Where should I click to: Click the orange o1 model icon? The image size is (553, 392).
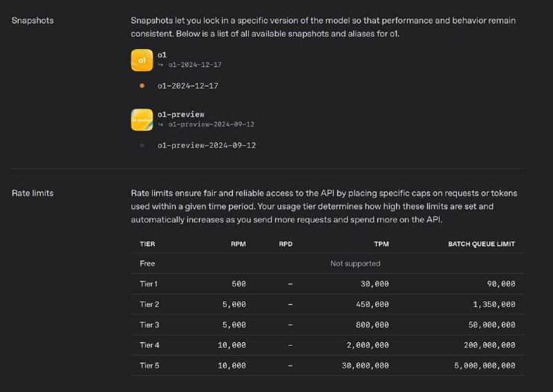142,60
